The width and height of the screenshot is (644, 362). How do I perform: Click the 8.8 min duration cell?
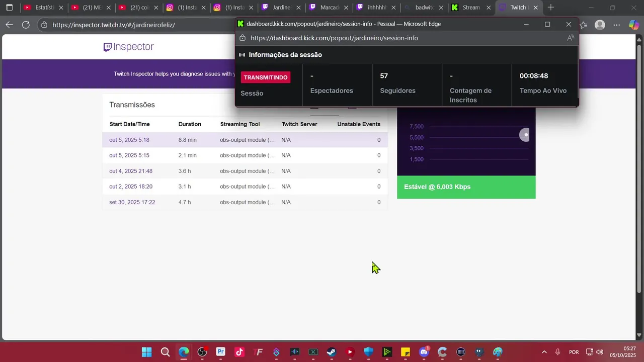click(188, 140)
